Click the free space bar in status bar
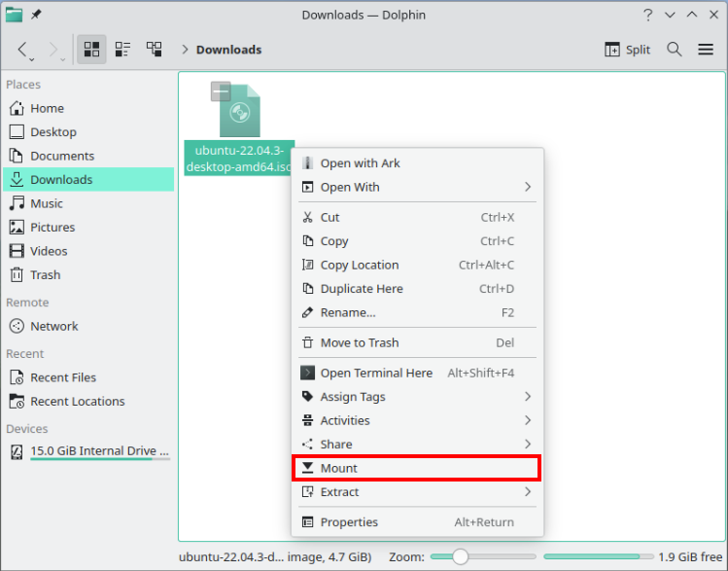This screenshot has width=728, height=571. coord(598,556)
